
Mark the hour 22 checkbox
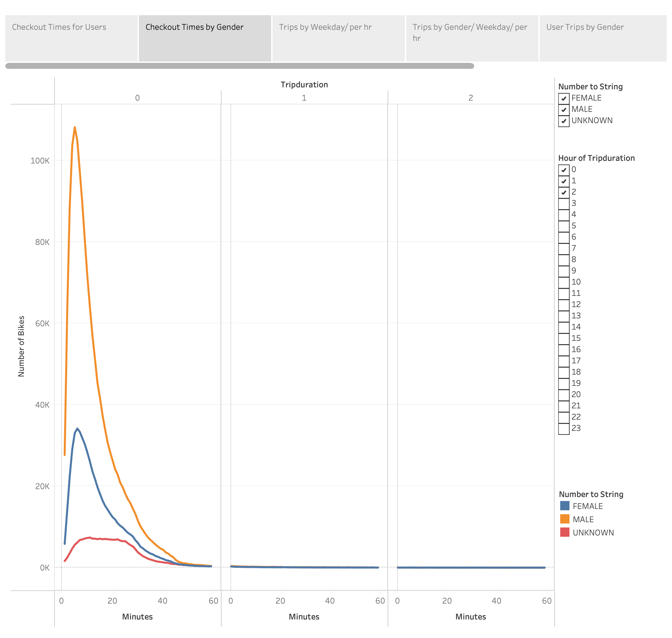564,417
